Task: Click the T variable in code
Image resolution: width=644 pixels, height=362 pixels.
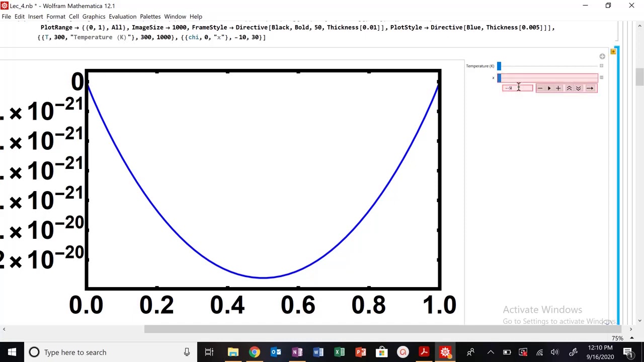Action: (47, 37)
